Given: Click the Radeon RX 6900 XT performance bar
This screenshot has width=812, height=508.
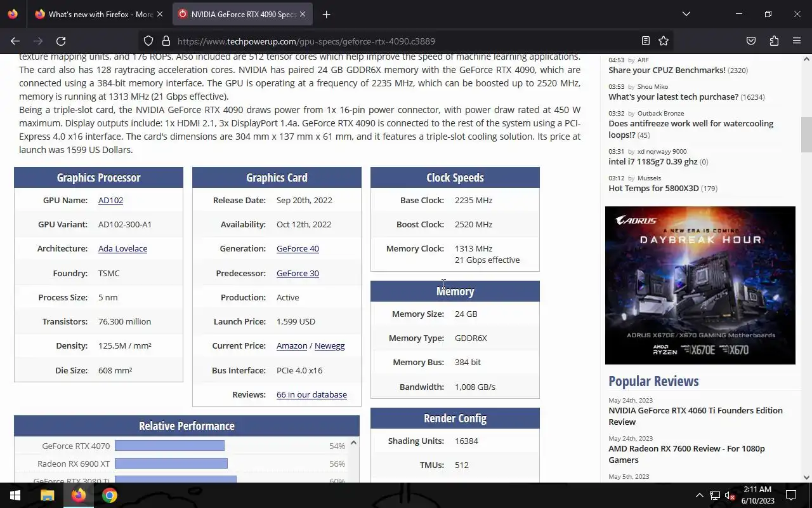Looking at the screenshot, I should pos(171,464).
